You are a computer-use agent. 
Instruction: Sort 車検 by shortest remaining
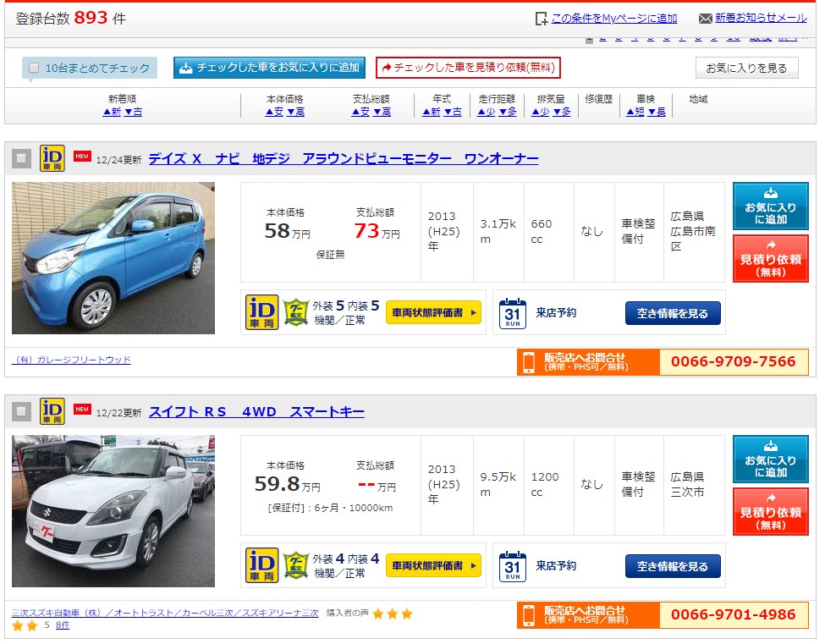pyautogui.click(x=635, y=112)
